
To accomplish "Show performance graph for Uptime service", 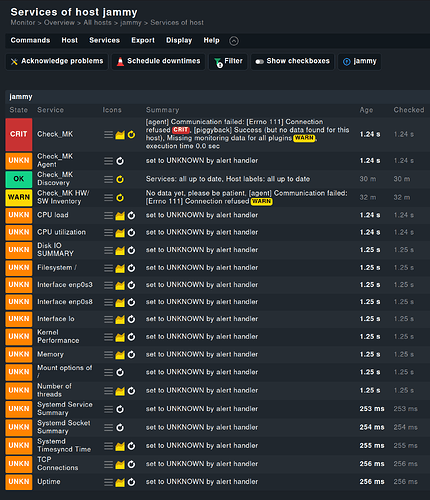I will 120,482.
